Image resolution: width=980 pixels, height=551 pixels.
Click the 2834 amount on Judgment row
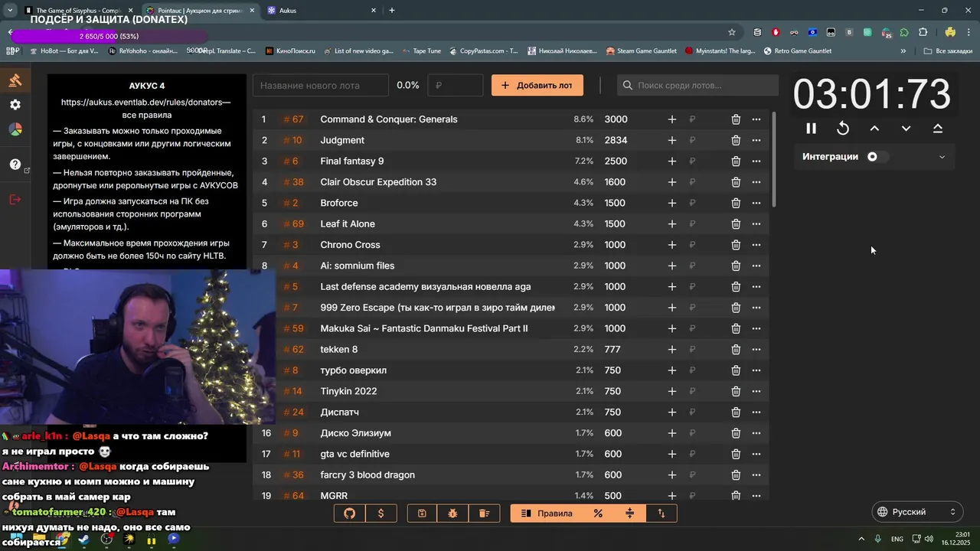(616, 140)
